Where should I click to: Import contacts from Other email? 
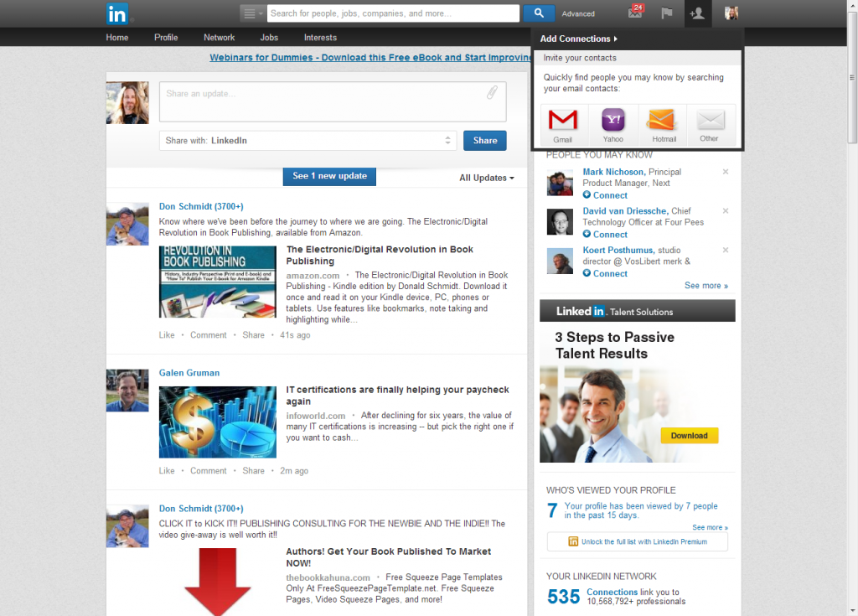click(x=710, y=126)
